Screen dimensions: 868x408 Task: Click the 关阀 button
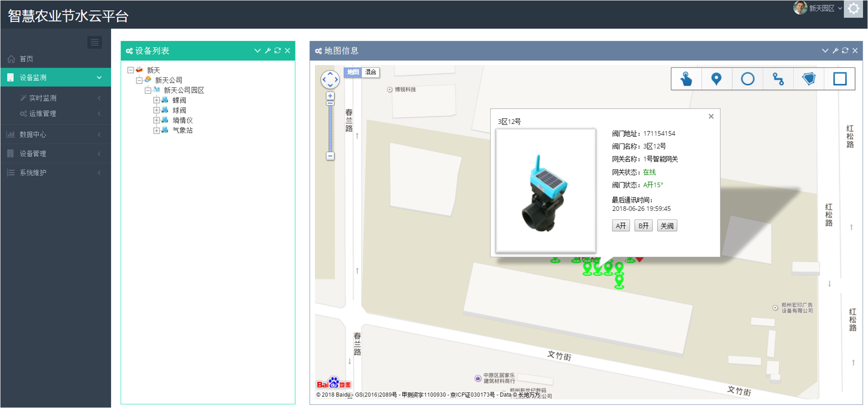(667, 226)
